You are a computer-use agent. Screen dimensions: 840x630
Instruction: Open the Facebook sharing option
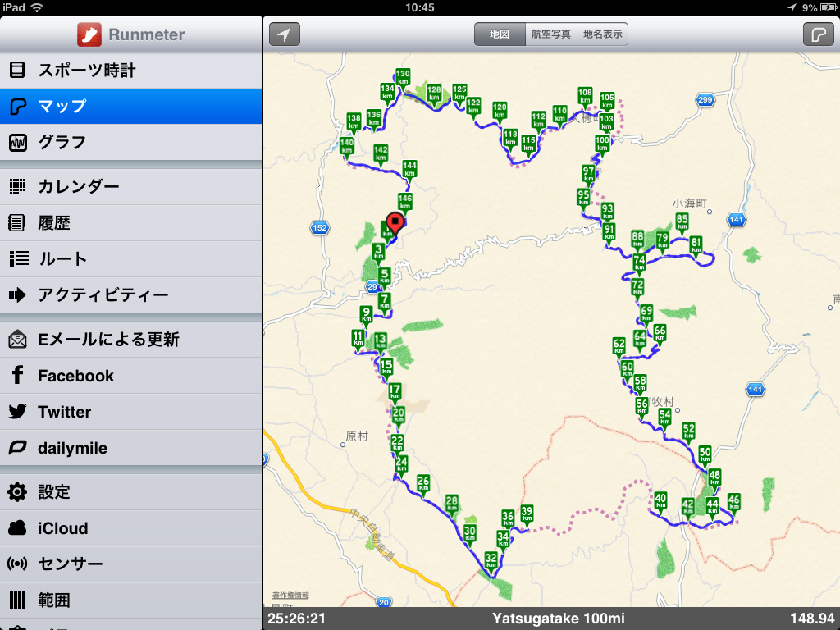[131, 376]
